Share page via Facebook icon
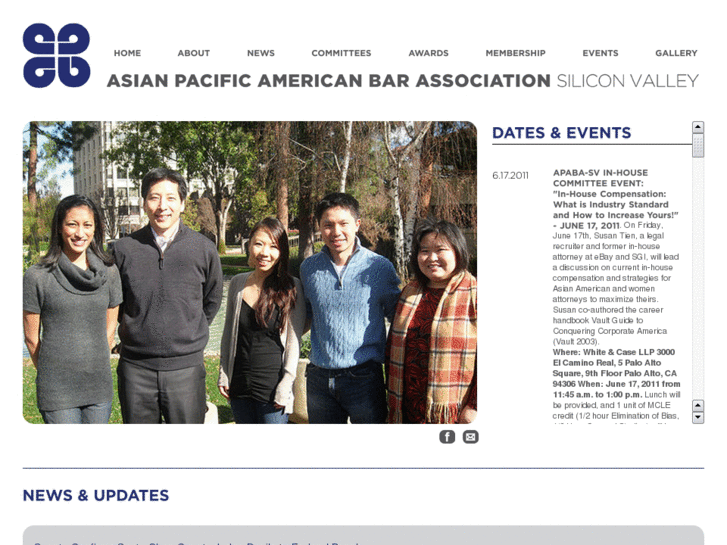 pyautogui.click(x=447, y=437)
